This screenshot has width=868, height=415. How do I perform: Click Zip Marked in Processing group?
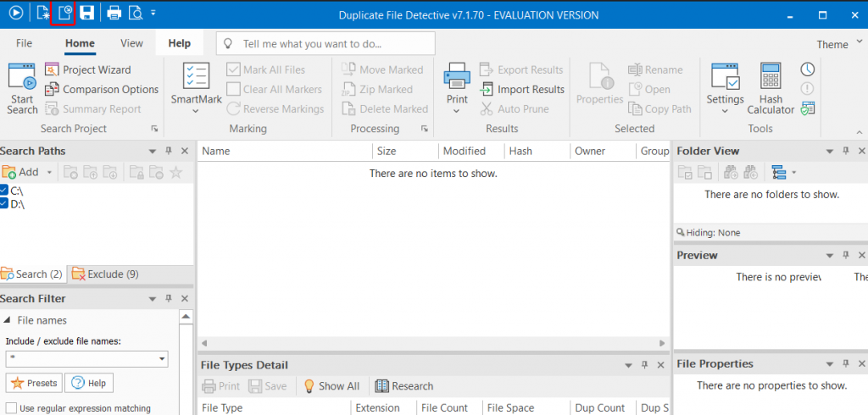click(377, 89)
